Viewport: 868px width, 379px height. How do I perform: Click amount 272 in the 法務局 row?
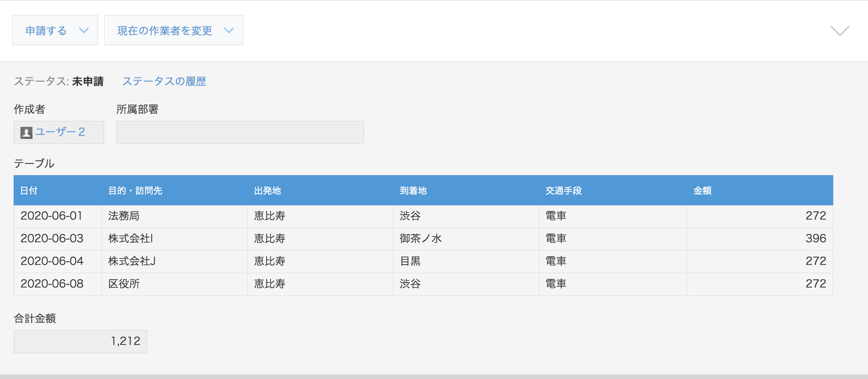(x=760, y=216)
